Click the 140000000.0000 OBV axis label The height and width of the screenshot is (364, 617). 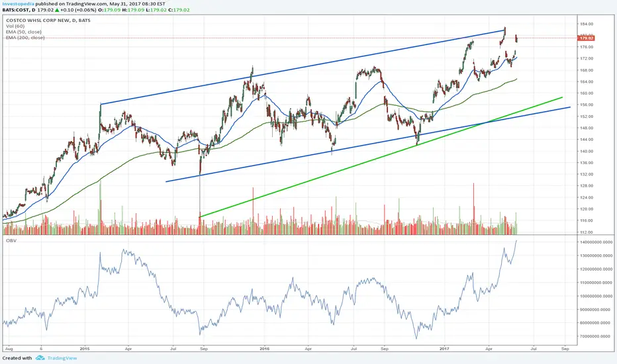point(596,242)
